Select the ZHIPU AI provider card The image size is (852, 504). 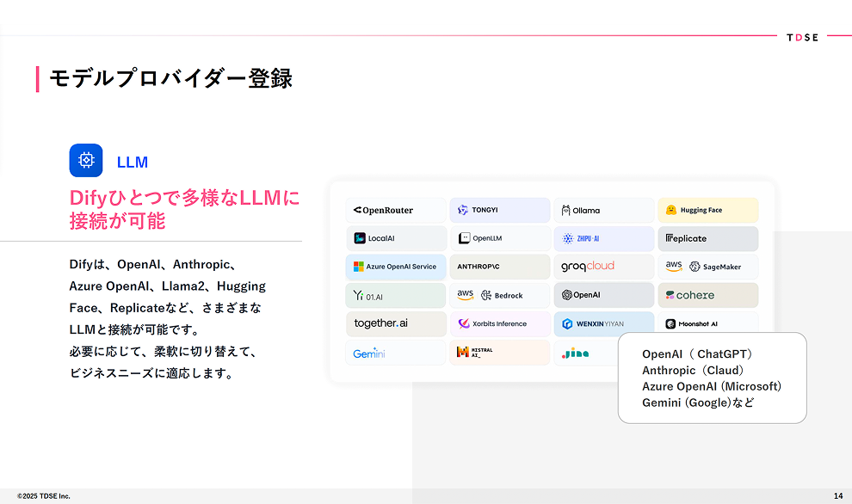(603, 238)
